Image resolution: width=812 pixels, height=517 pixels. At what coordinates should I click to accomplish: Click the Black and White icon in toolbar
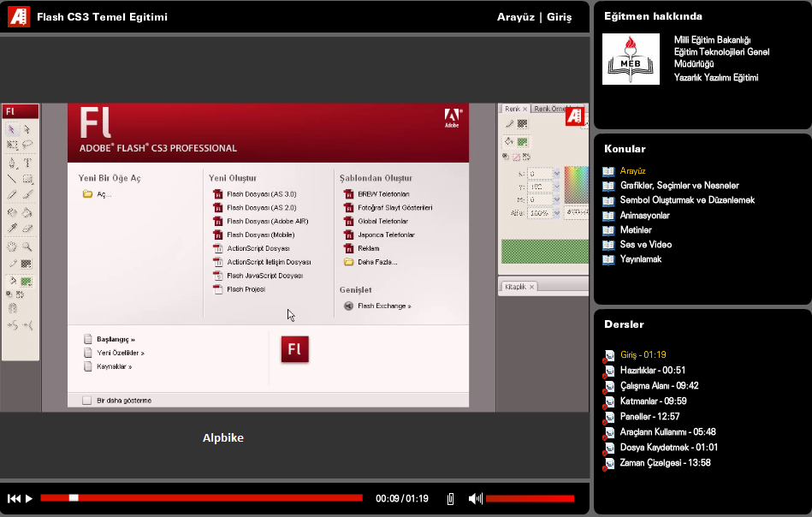(x=9, y=294)
